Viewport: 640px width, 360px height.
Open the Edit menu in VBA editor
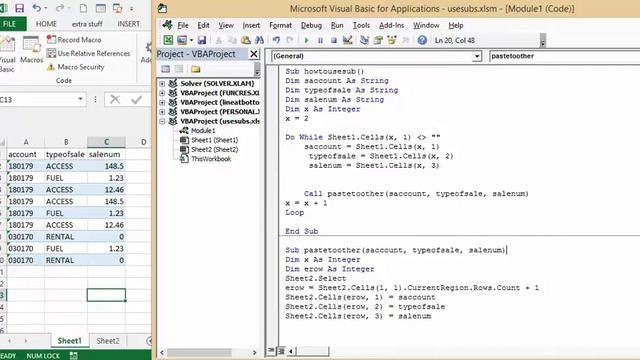click(203, 25)
